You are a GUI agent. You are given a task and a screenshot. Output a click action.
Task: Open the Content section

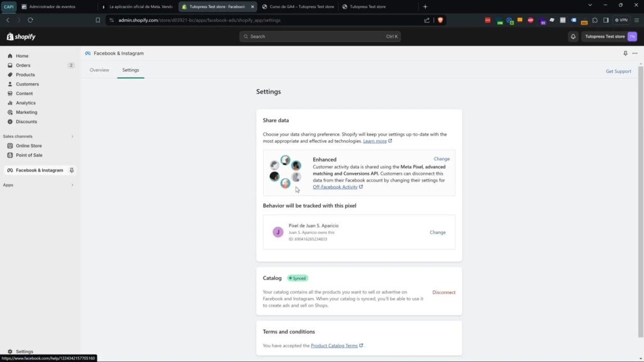point(25,94)
